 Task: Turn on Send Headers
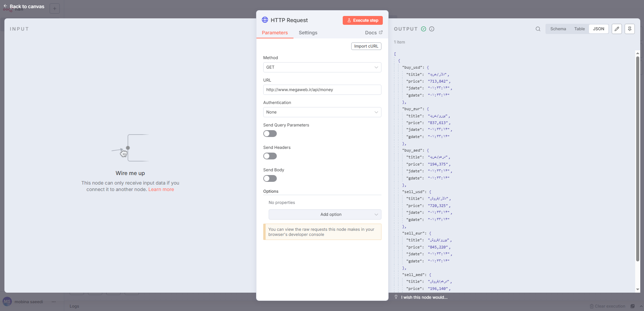pyautogui.click(x=270, y=156)
